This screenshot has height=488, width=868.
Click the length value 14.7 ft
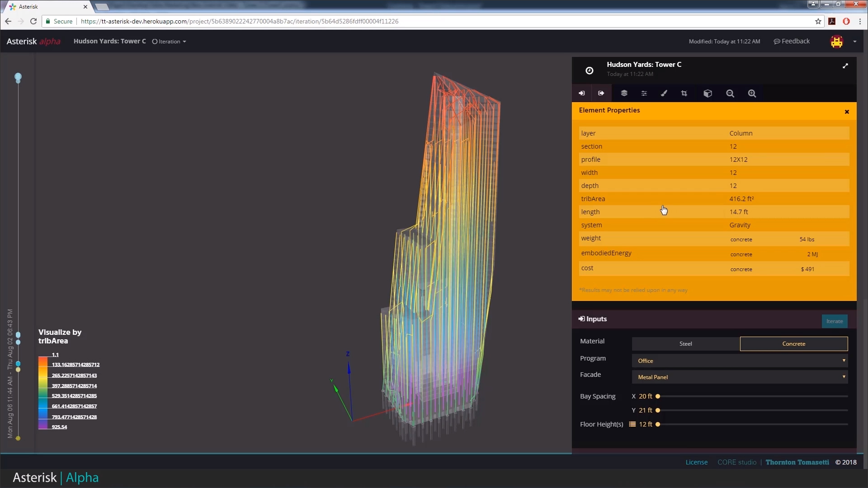(x=739, y=212)
